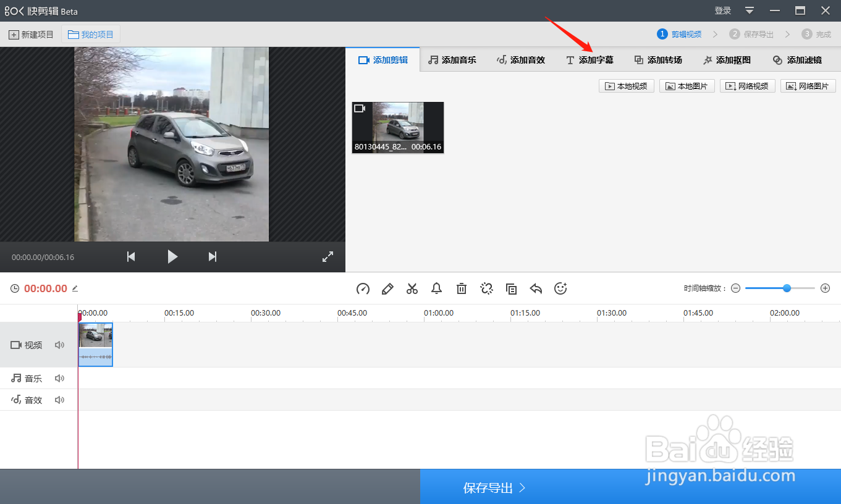Open 我的项目 folder

point(91,35)
